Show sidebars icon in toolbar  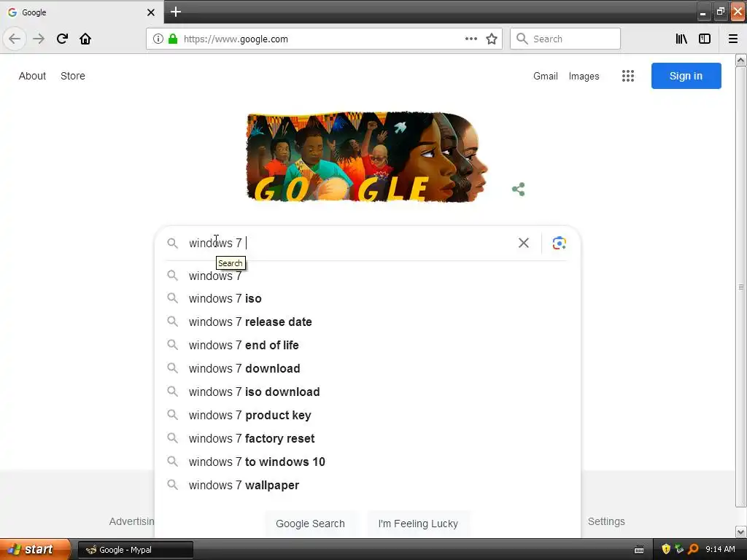tap(705, 39)
